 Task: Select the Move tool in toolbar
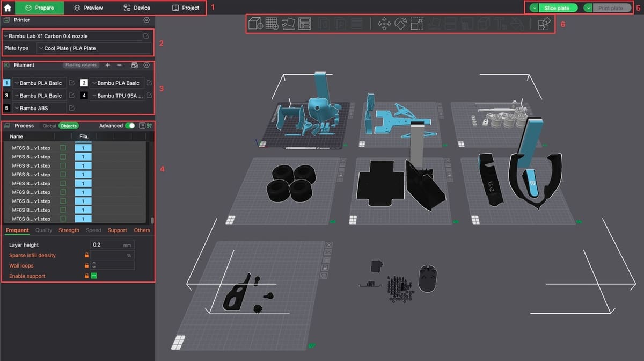coord(384,24)
